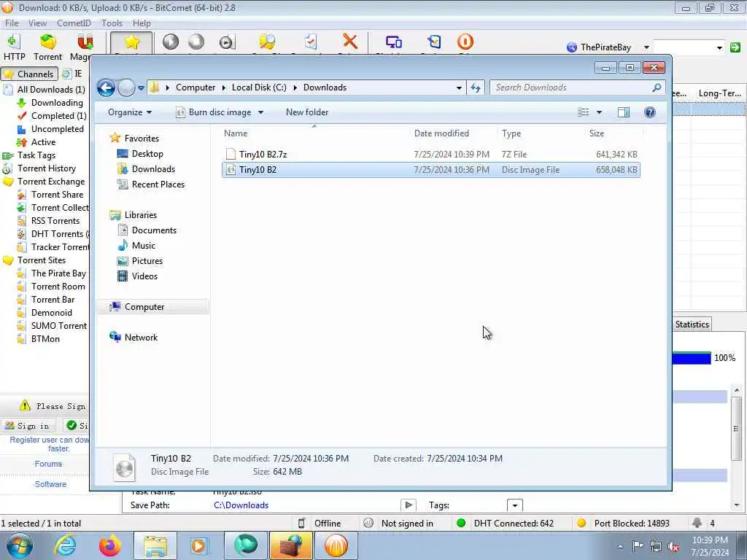Click the Sign in button
Screen dimensions: 747x560
(28, 426)
